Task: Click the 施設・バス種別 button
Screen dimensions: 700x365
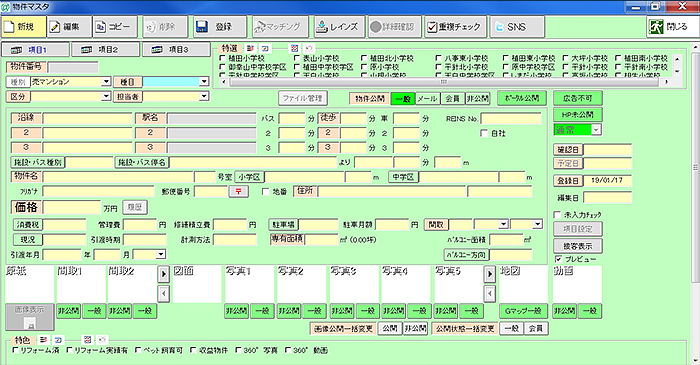Action: (38, 162)
